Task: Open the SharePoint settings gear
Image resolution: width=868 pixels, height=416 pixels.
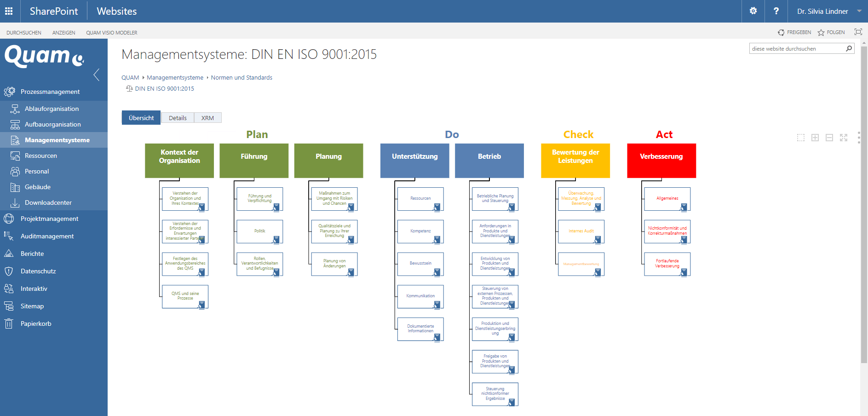Action: pos(753,11)
